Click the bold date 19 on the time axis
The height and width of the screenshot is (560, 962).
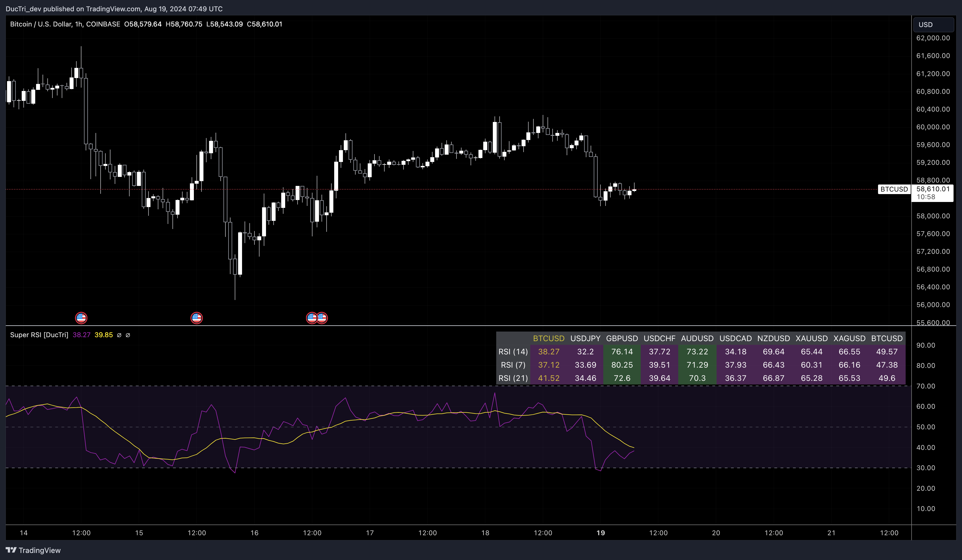pyautogui.click(x=600, y=532)
